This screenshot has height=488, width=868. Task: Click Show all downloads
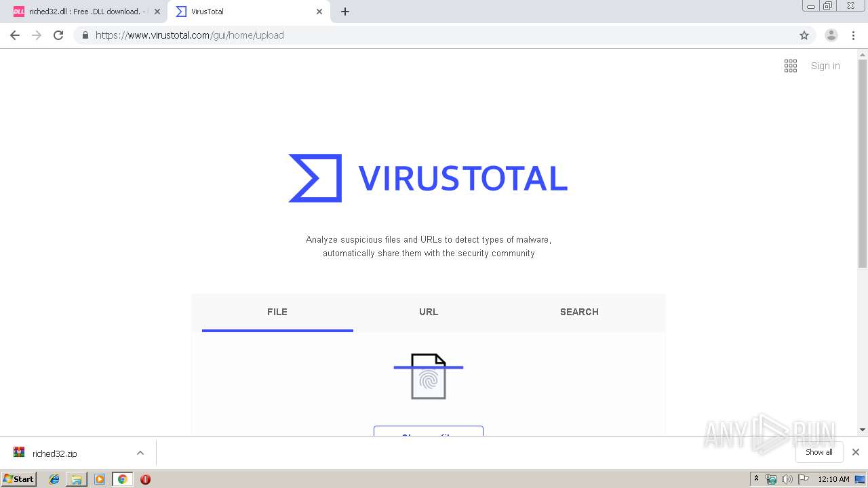(x=819, y=452)
